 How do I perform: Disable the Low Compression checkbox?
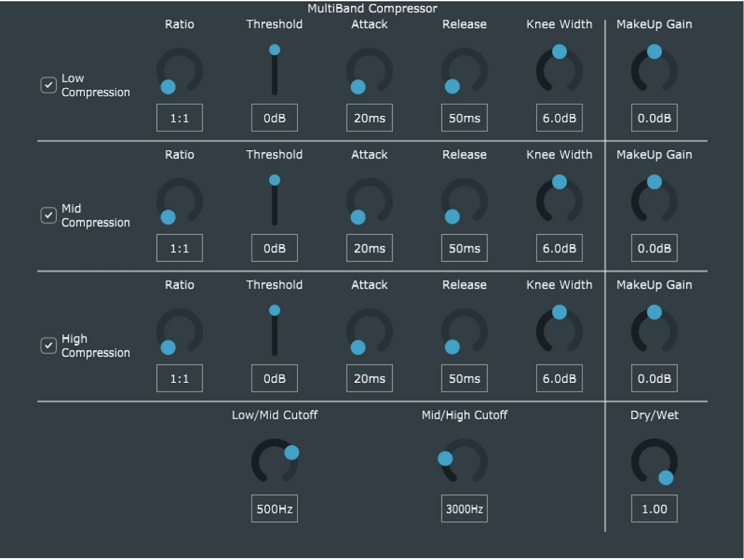click(48, 85)
